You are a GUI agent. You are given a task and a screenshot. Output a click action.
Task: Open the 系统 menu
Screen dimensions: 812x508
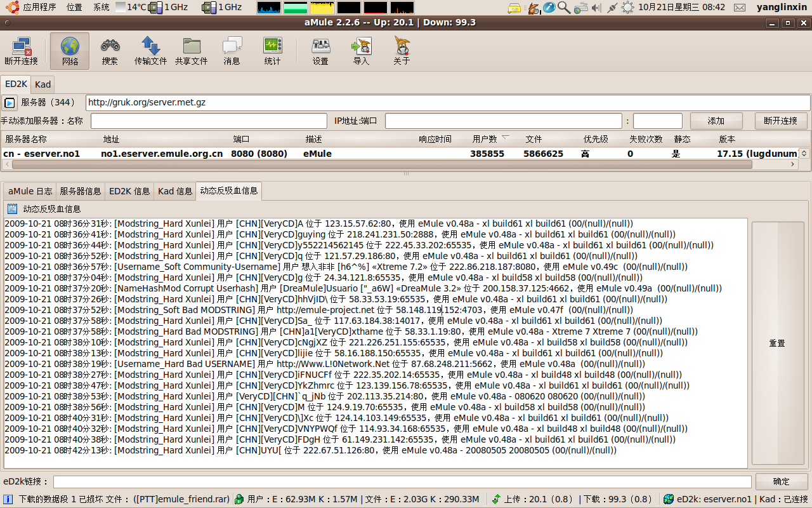(101, 8)
